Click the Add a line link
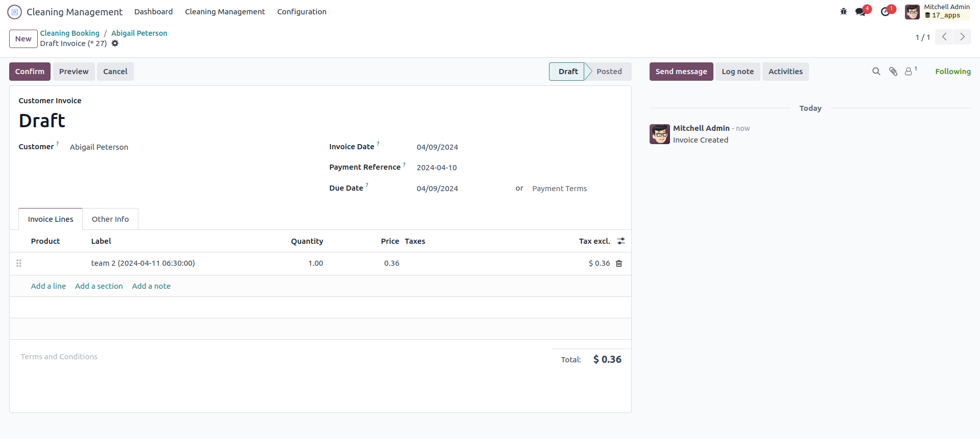980x439 pixels. click(49, 286)
